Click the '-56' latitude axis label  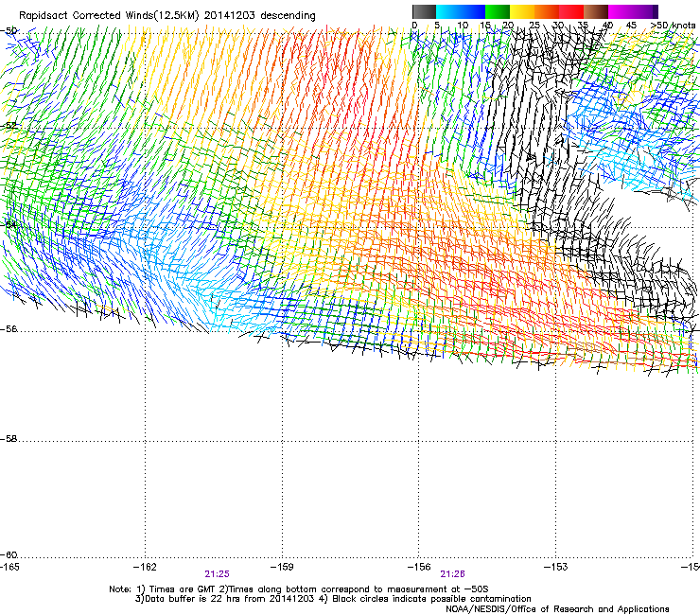click(9, 328)
